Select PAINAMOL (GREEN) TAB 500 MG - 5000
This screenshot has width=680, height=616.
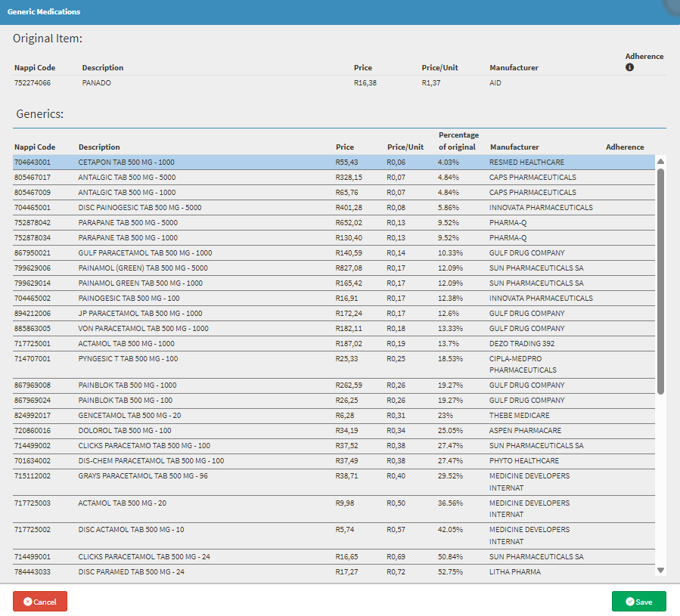(140, 268)
